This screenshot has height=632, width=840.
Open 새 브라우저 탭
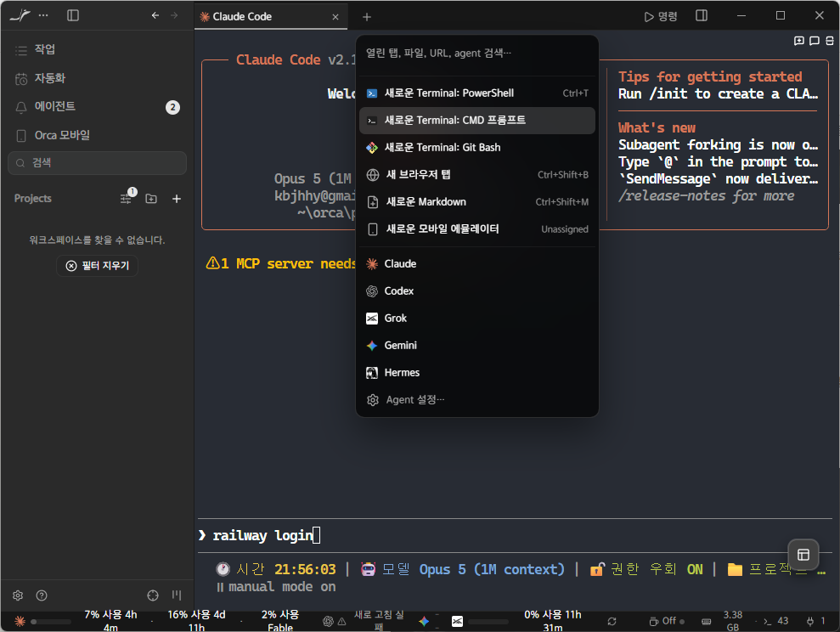pyautogui.click(x=476, y=175)
